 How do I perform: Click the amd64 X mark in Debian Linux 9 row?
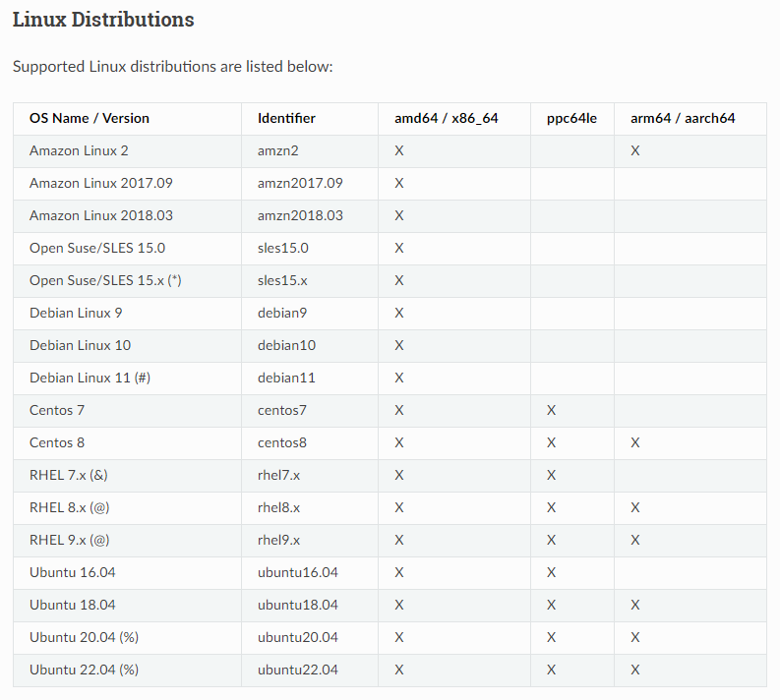399,313
